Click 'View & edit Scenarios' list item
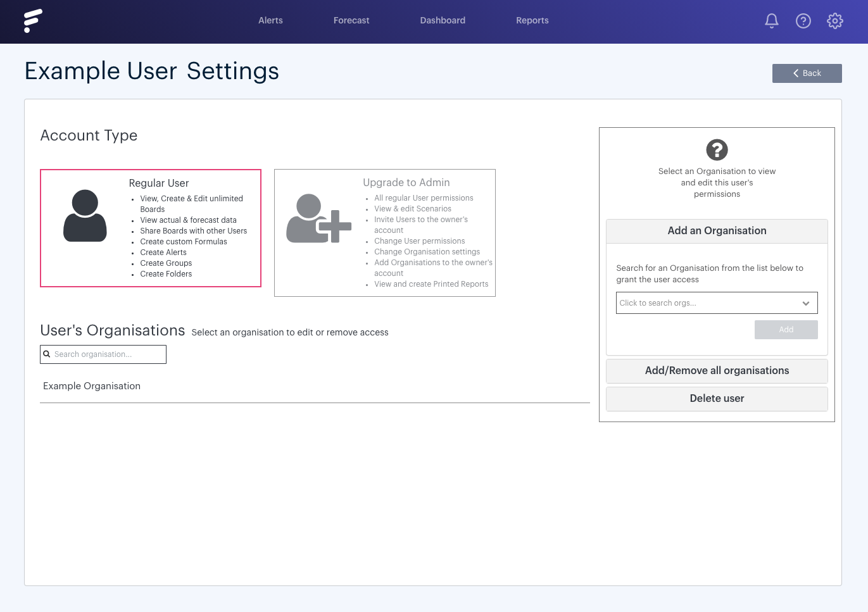Screen dimensions: 868x612 [x=413, y=209]
